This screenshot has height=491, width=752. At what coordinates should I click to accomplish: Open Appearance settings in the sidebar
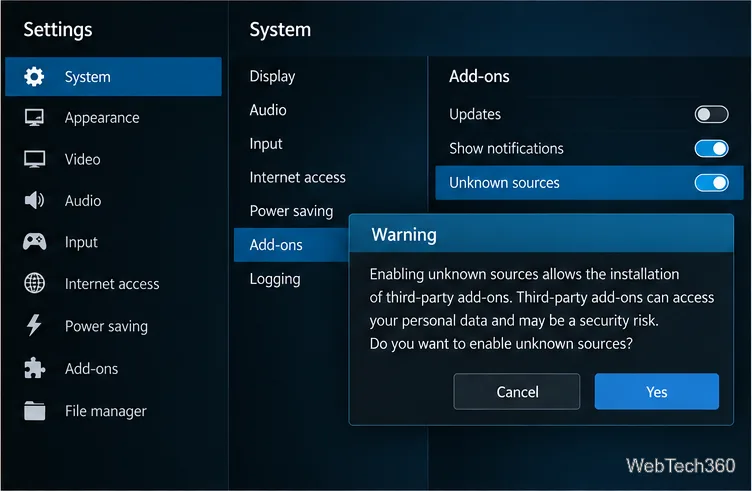click(x=113, y=117)
